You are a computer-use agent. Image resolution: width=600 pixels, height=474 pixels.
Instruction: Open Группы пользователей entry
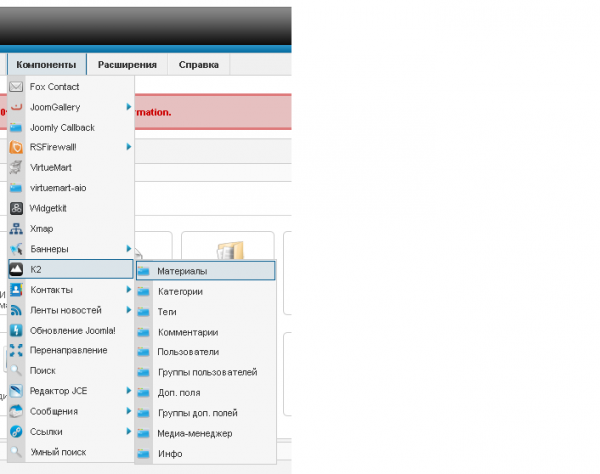pyautogui.click(x=205, y=372)
